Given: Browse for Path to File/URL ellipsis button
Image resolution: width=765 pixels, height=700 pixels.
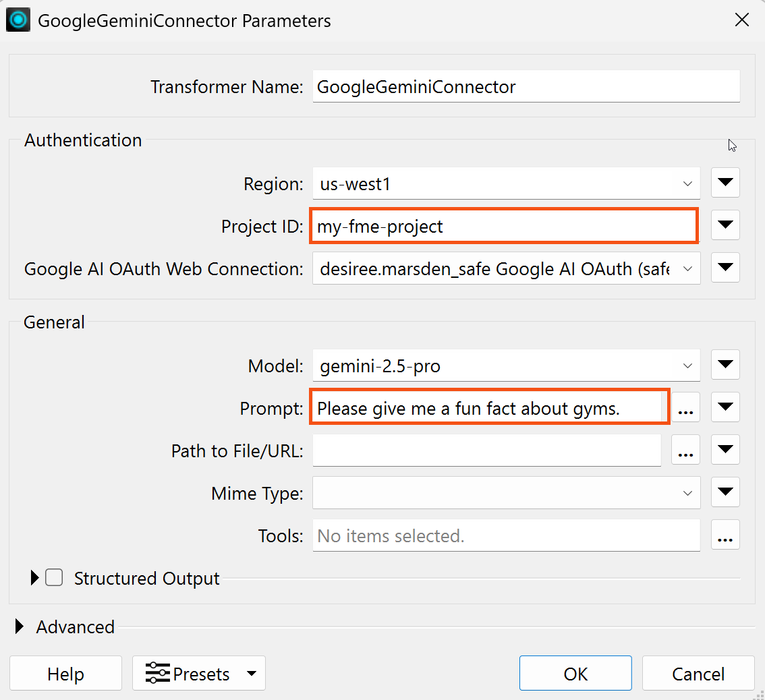Looking at the screenshot, I should point(685,449).
